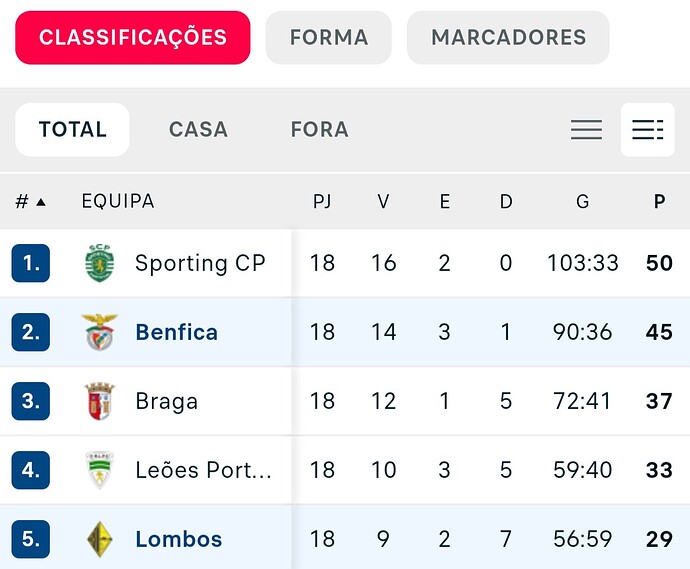The height and width of the screenshot is (569, 690).
Task: Sort the table by P points column
Action: pos(659,202)
